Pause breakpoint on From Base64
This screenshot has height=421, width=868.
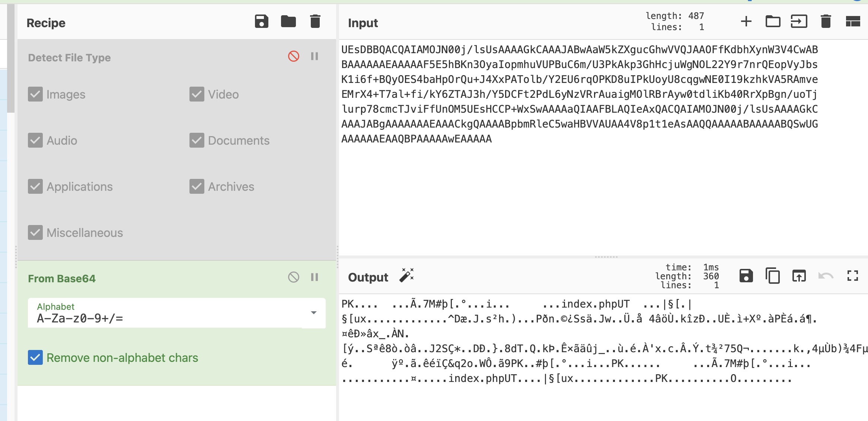tap(315, 277)
